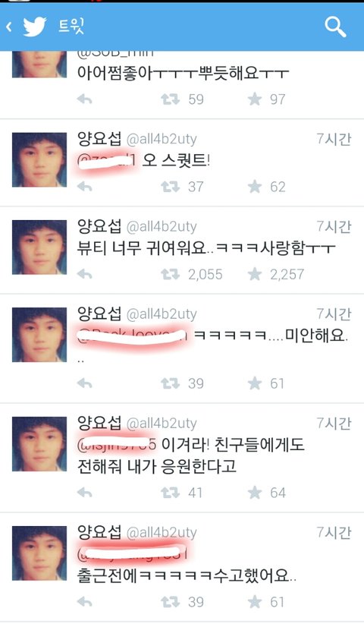Open the 뷰티 너무 귀여워요 tweet text

point(206,249)
